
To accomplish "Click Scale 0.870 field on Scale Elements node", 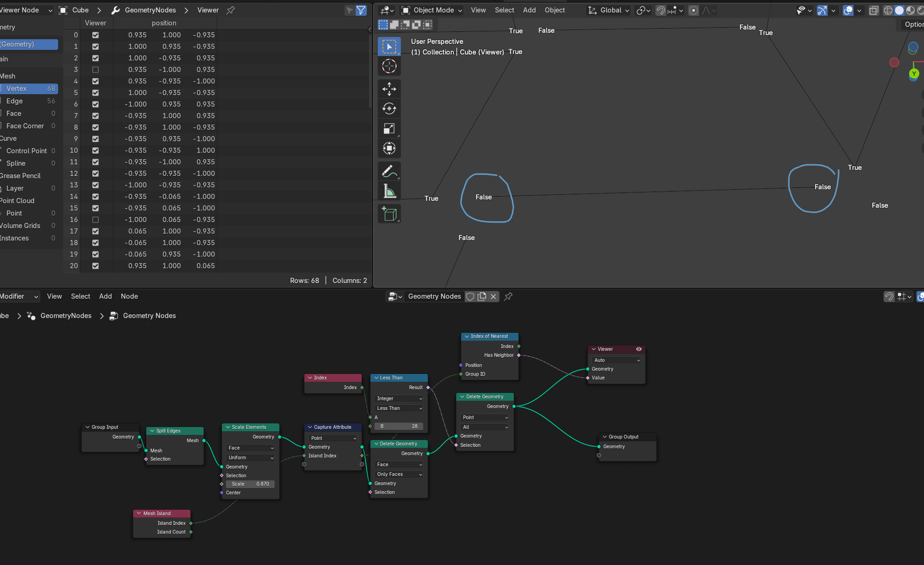I will 250,484.
